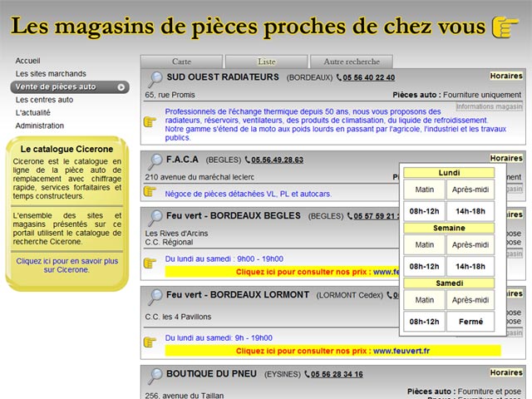
Task: Click the Feu vert BEGLES phone number 05 57 59 21
Action: [377, 216]
